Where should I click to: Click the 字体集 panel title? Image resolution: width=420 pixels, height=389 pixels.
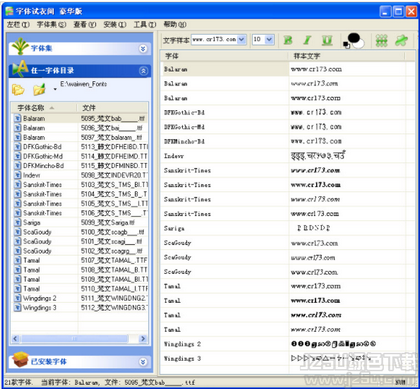pyautogui.click(x=42, y=49)
